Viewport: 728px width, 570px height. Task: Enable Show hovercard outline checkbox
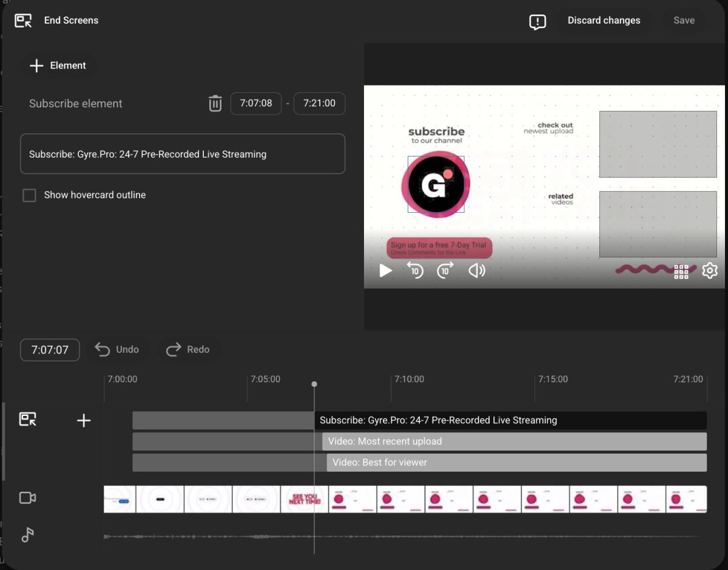click(x=29, y=195)
